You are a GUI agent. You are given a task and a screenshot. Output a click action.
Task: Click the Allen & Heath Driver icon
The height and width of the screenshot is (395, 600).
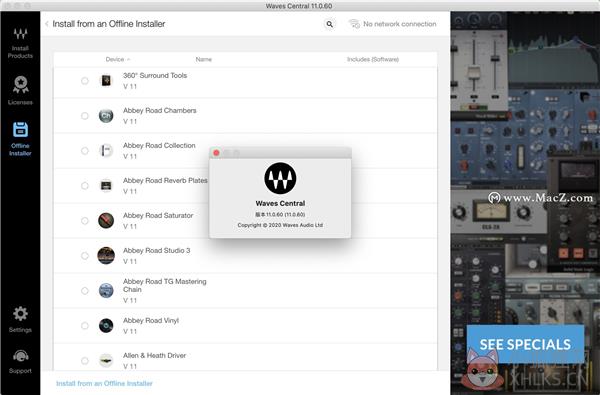(x=106, y=361)
